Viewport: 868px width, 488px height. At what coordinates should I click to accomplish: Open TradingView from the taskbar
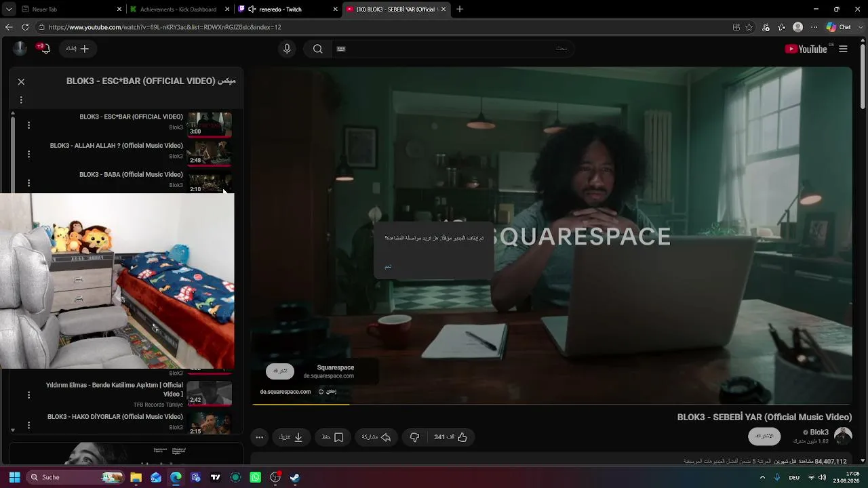pyautogui.click(x=216, y=477)
